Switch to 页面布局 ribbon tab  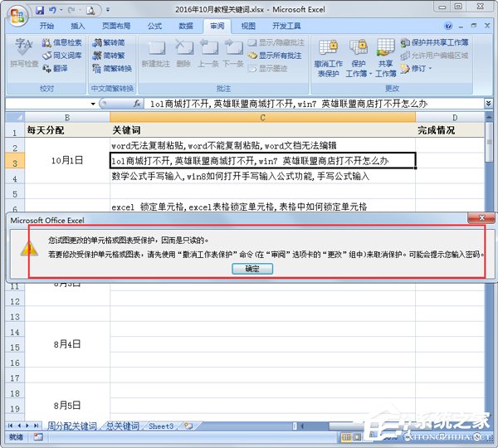click(x=115, y=26)
